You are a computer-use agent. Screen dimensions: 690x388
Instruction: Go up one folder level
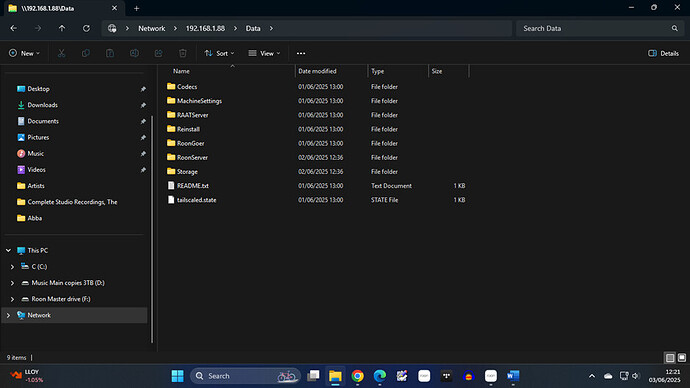62,28
